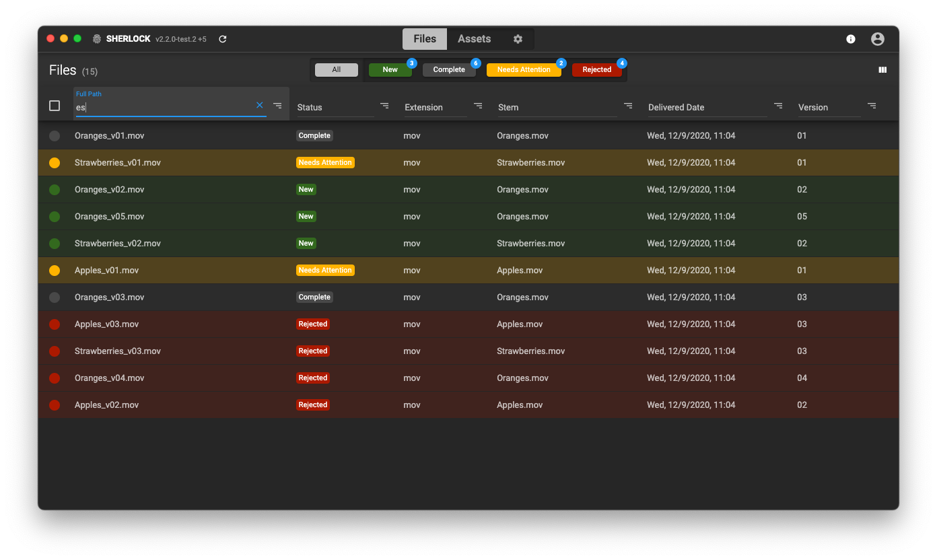Open Stem column filter menu
937x560 pixels.
click(x=628, y=106)
